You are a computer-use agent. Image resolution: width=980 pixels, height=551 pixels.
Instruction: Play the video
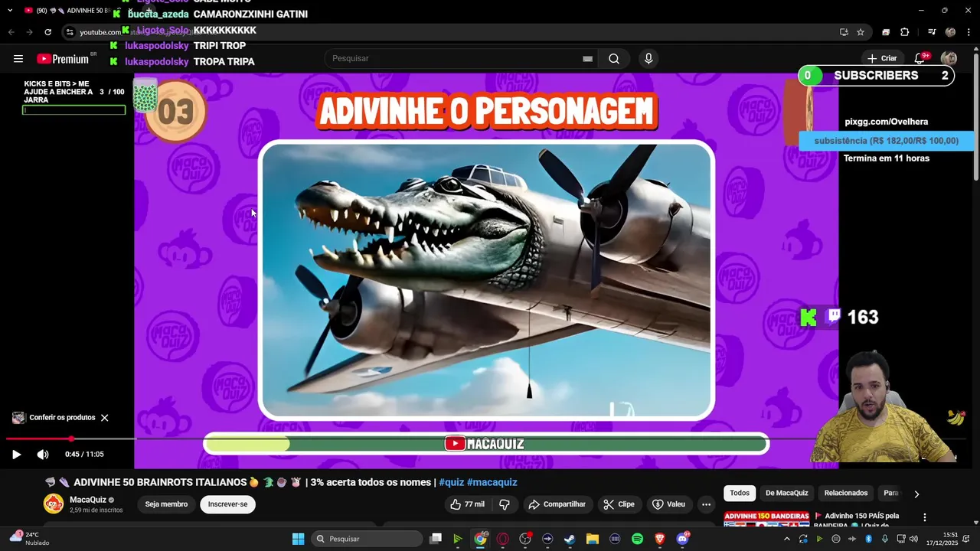point(16,455)
